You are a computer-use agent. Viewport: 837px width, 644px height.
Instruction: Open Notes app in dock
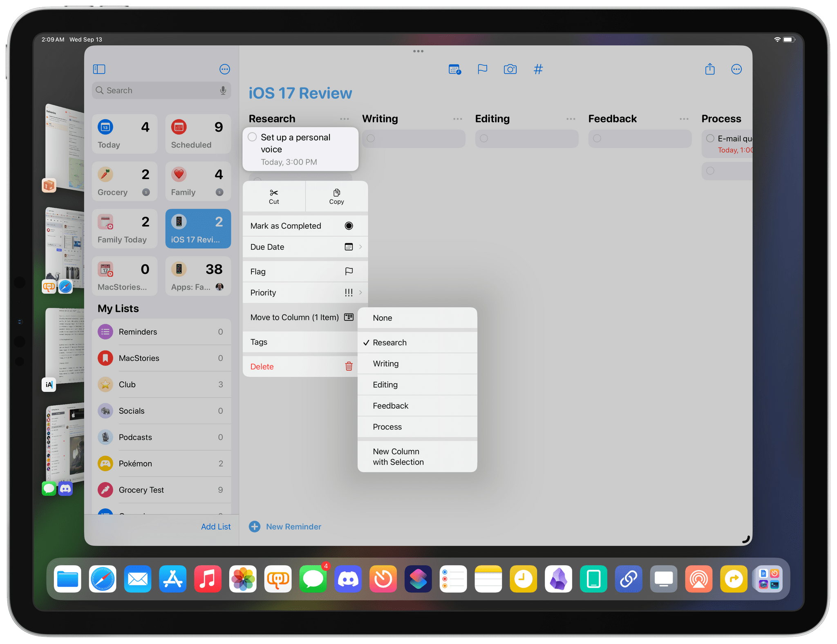(488, 579)
